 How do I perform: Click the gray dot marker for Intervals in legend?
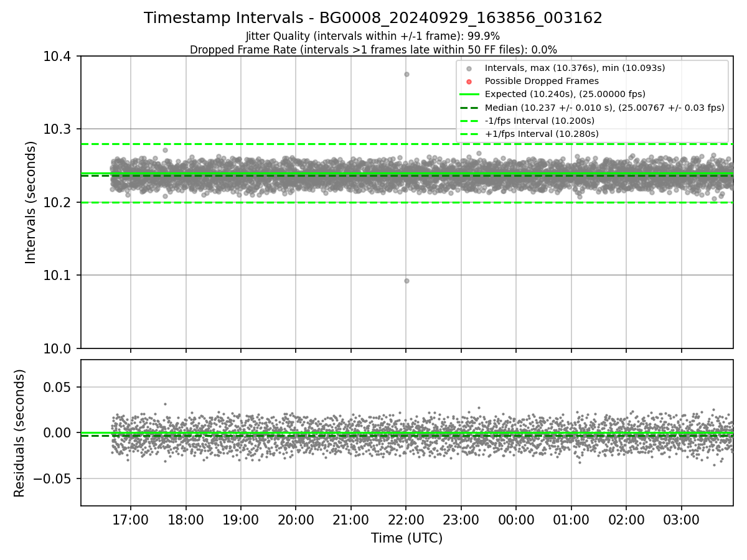(469, 68)
